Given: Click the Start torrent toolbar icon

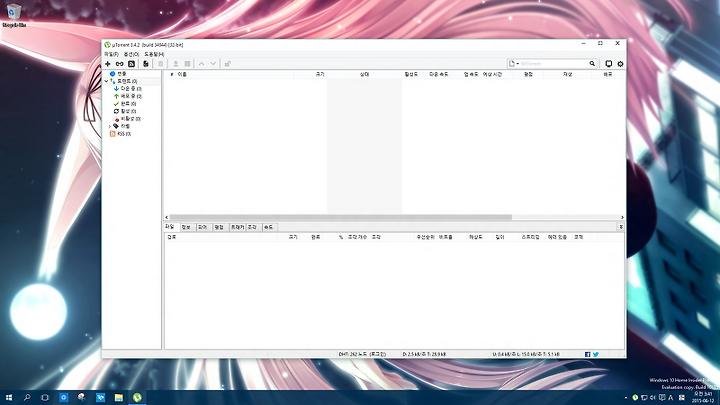Looking at the screenshot, I should click(175, 64).
